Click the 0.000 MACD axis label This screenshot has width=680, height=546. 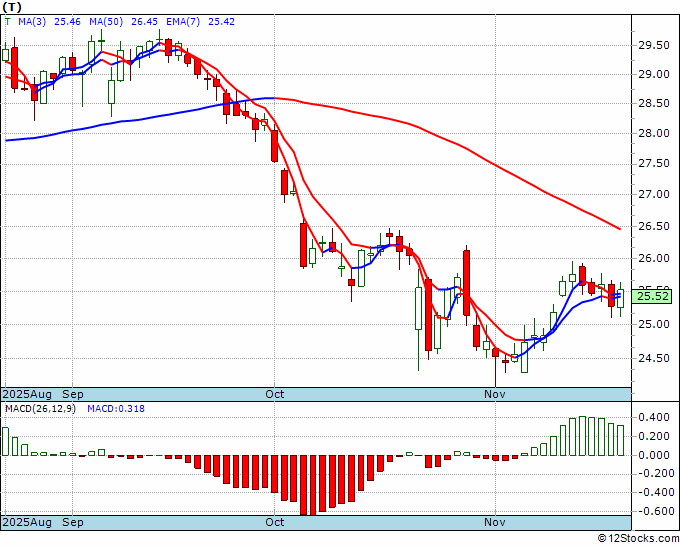pyautogui.click(x=654, y=455)
